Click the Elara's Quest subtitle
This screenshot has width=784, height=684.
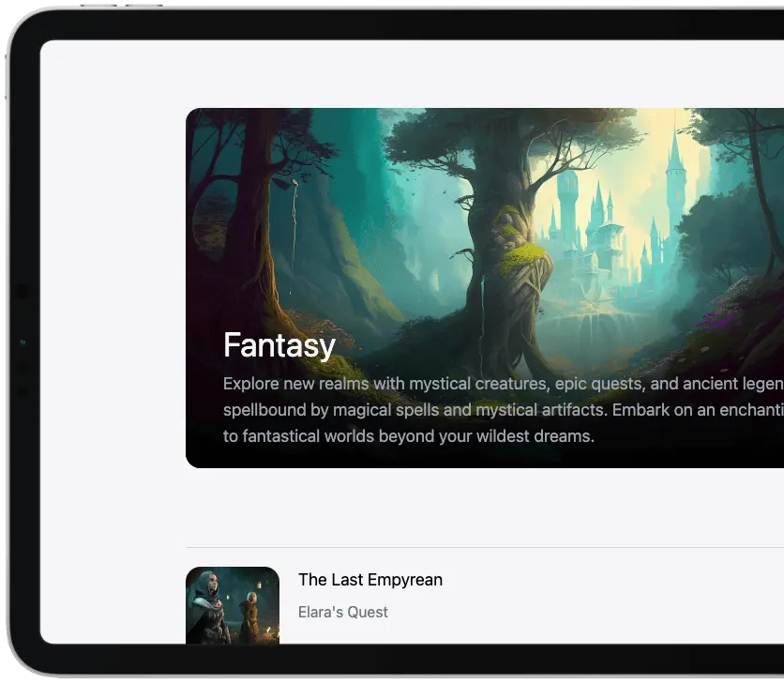tap(343, 612)
